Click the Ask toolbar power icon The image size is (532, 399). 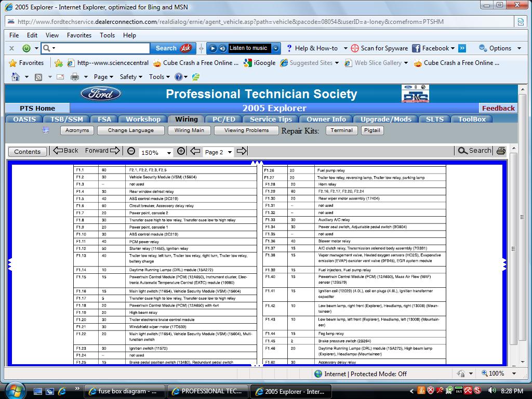coord(26,48)
